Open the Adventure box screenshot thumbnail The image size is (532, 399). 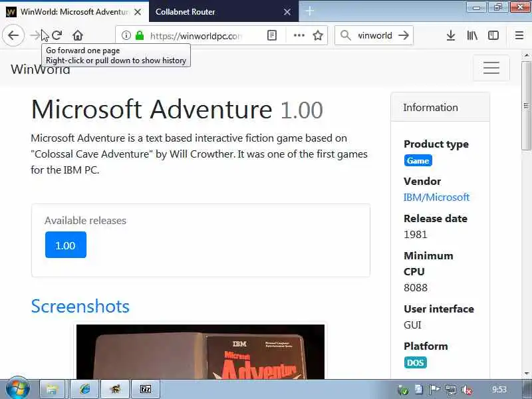pyautogui.click(x=200, y=352)
